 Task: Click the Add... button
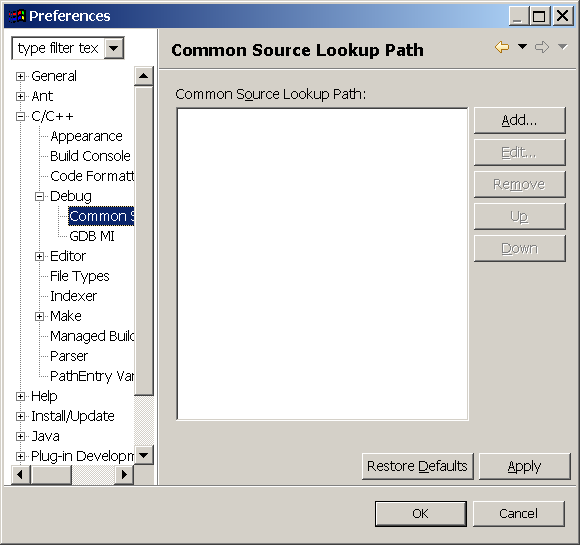pyautogui.click(x=519, y=120)
